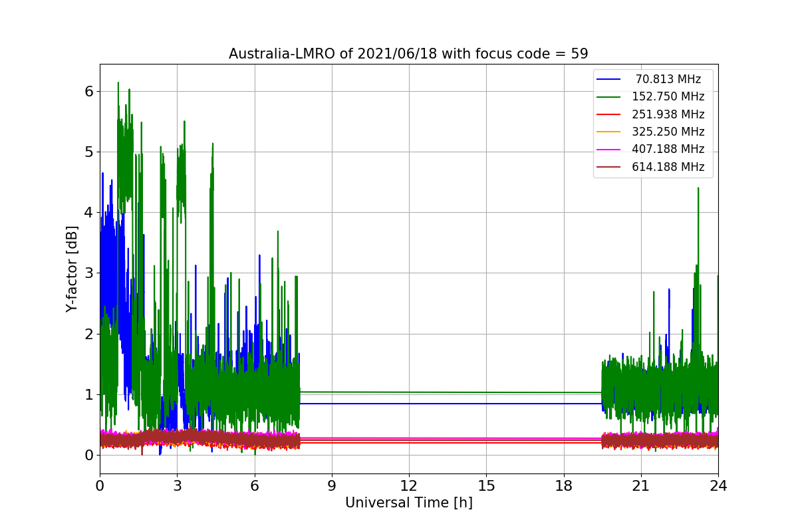Select the 614.188 MHz legend label
The width and height of the screenshot is (798, 532).
[668, 167]
